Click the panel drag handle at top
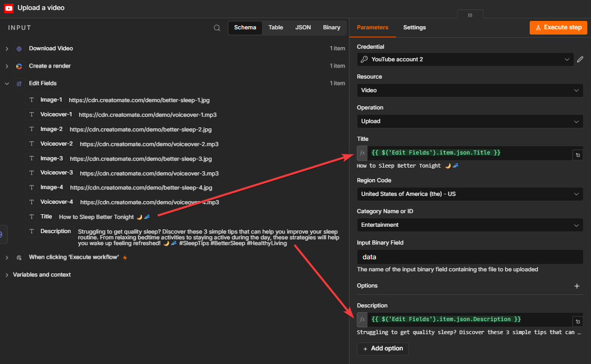Screen dimensions: 591x364 coord(470,15)
